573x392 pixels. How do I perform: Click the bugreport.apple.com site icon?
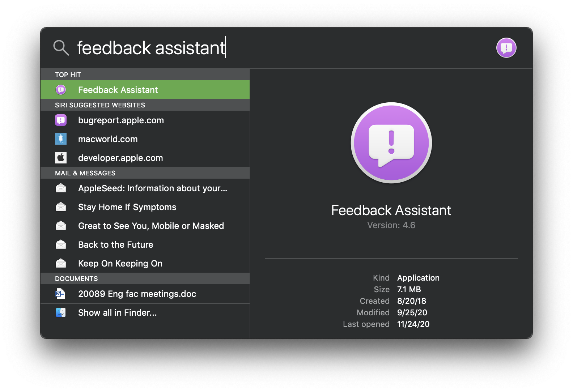click(x=61, y=120)
